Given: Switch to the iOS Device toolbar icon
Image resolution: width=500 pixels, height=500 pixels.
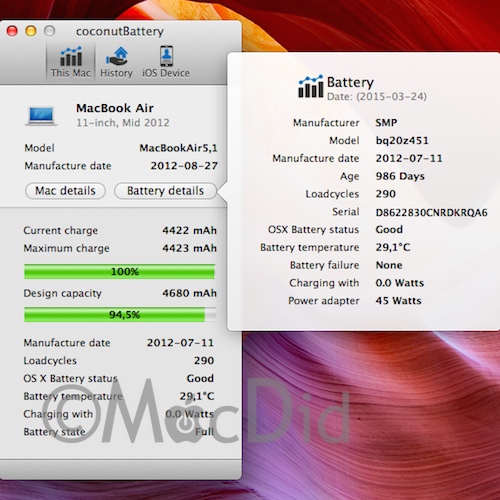Looking at the screenshot, I should click(166, 62).
